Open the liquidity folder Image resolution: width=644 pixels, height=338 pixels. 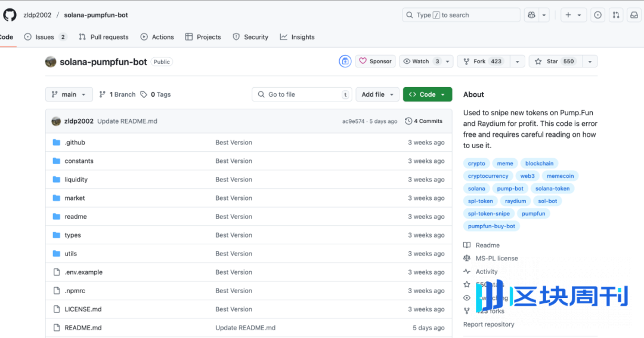click(76, 179)
